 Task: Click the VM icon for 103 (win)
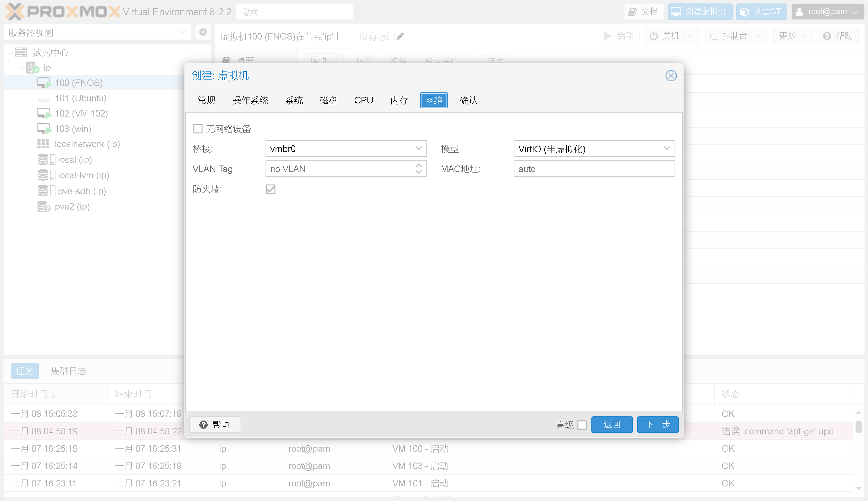tap(45, 129)
